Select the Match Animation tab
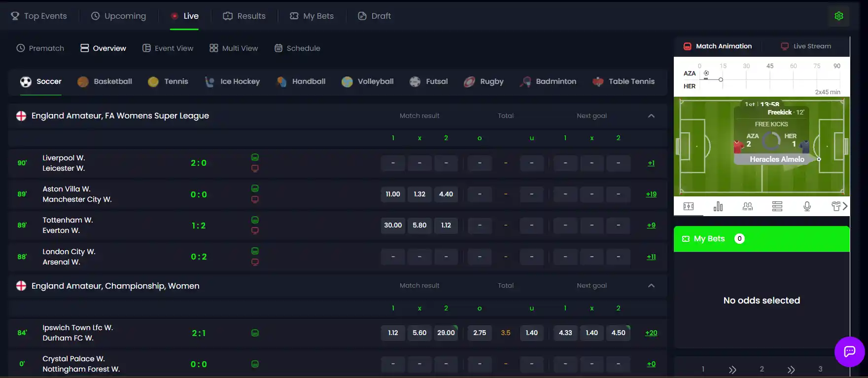 coord(718,46)
